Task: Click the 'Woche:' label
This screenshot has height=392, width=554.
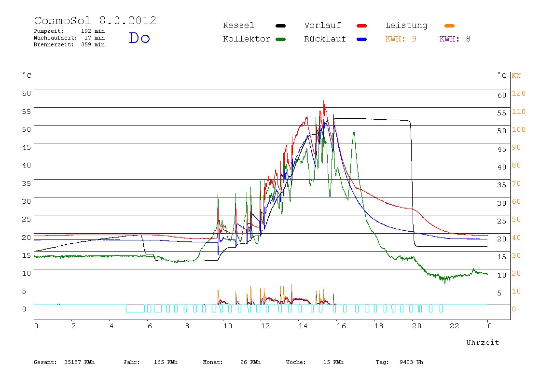Action: coord(296,362)
